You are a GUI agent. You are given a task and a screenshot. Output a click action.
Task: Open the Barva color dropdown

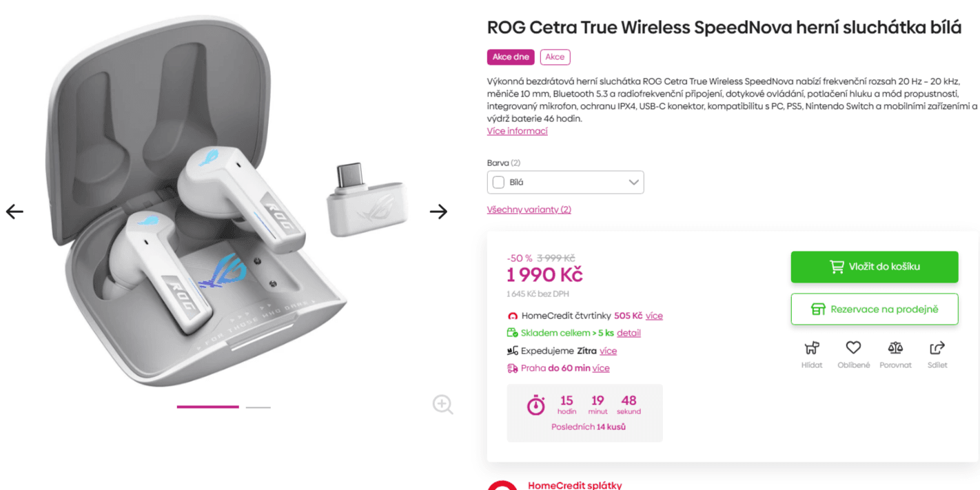click(x=565, y=183)
